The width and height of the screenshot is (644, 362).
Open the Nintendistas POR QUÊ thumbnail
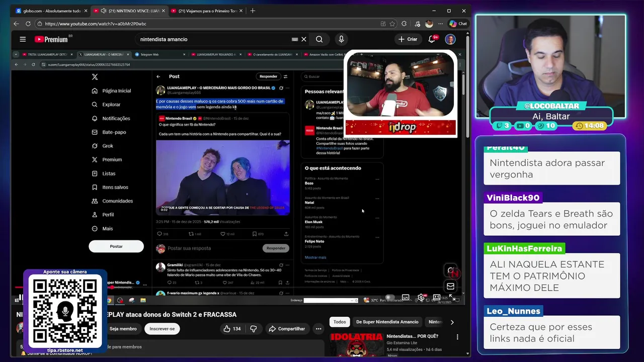pyautogui.click(x=356, y=344)
